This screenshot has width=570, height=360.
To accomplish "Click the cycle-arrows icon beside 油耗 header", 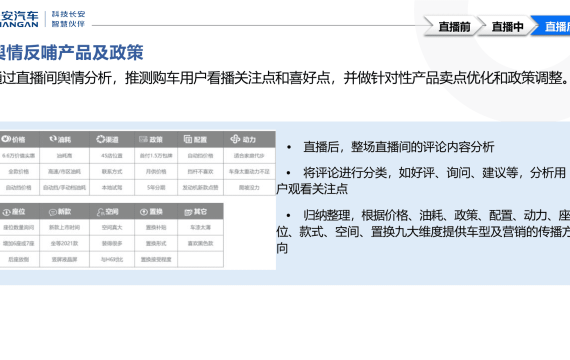I will 53,139.
